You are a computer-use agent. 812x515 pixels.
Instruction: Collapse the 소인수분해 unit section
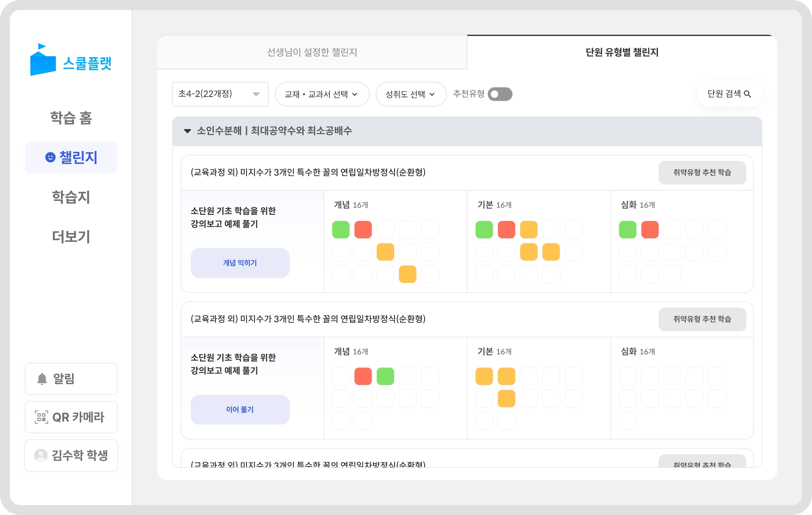point(188,131)
